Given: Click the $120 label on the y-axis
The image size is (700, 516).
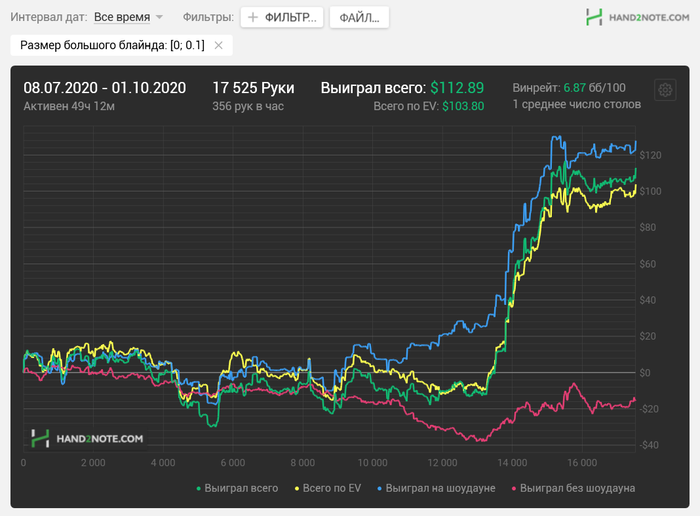Looking at the screenshot, I should (x=649, y=155).
